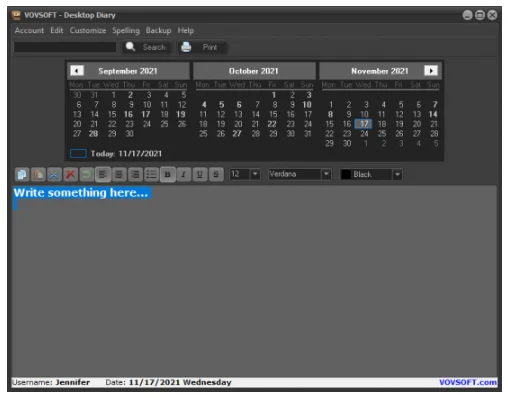This screenshot has width=508, height=398.
Task: Click the search text field
Action: pos(65,47)
